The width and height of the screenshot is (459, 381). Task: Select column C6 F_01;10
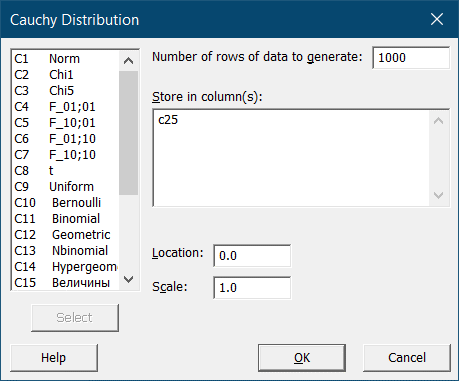pyautogui.click(x=65, y=139)
